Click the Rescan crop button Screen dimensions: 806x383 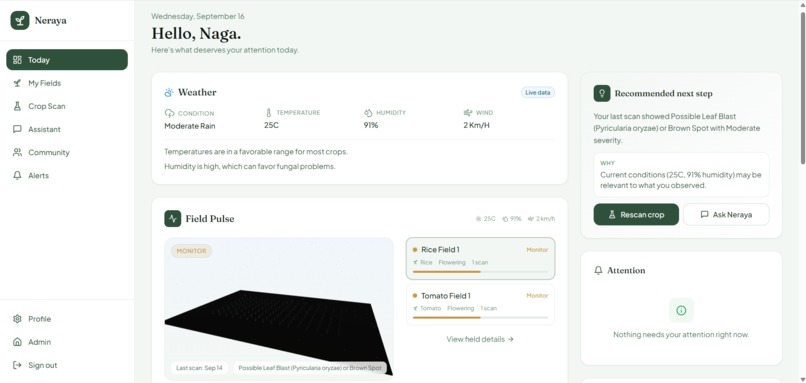click(x=636, y=215)
